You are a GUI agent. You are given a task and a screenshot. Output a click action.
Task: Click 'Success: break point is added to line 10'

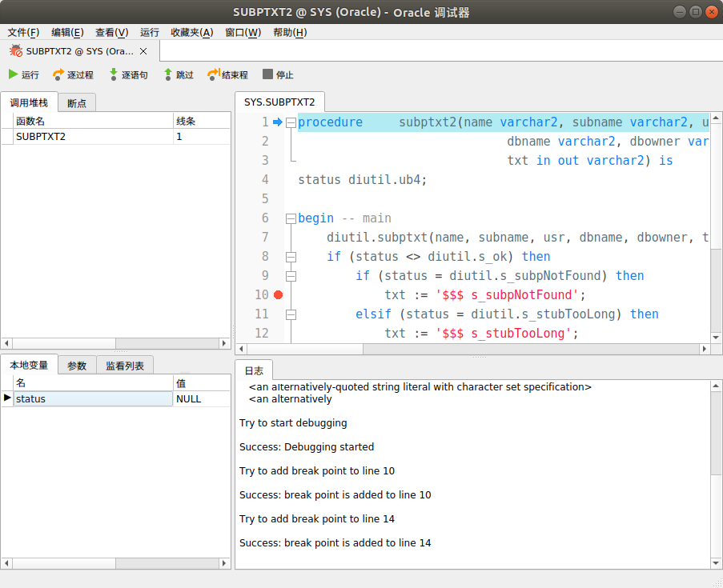[335, 495]
